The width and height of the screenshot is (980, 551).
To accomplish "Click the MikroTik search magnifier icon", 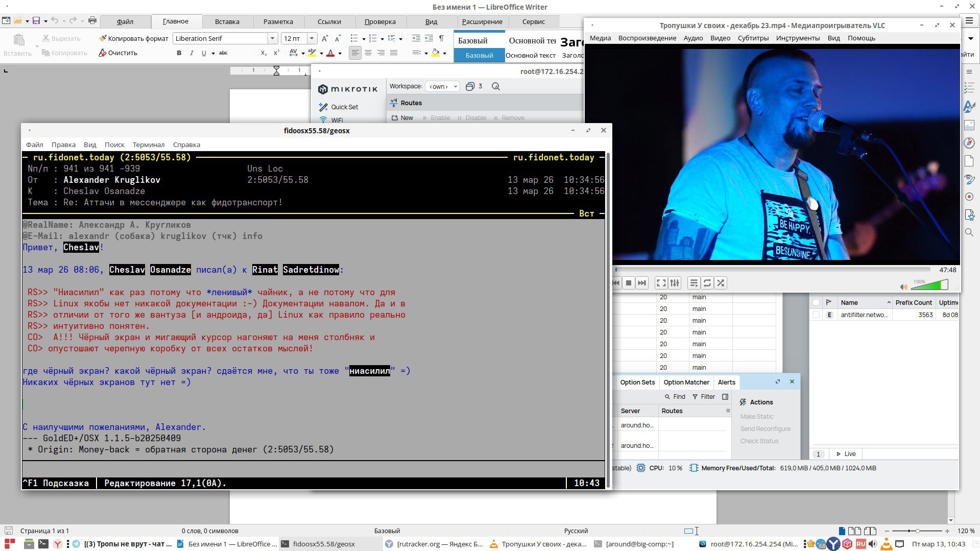I will click(495, 86).
